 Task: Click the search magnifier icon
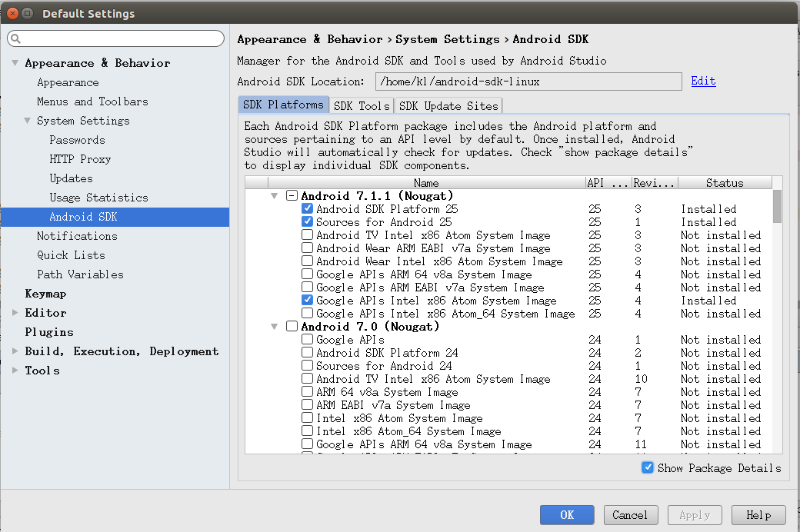[16, 38]
